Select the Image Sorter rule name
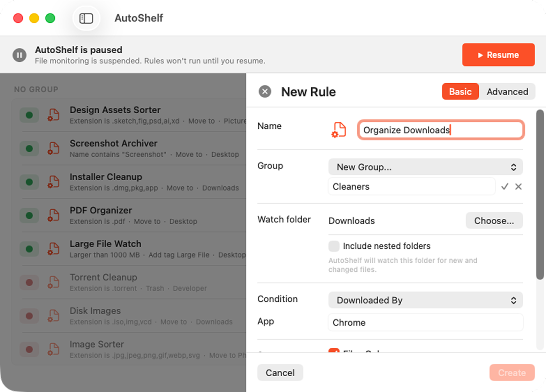546x392 pixels. coord(97,344)
